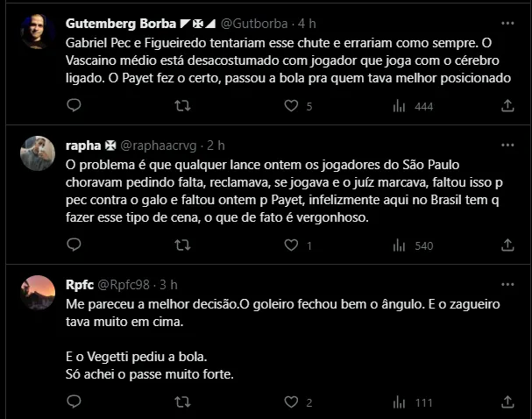The image size is (532, 419).
Task: Reply to Rpfc's tweet
Action: (x=74, y=402)
